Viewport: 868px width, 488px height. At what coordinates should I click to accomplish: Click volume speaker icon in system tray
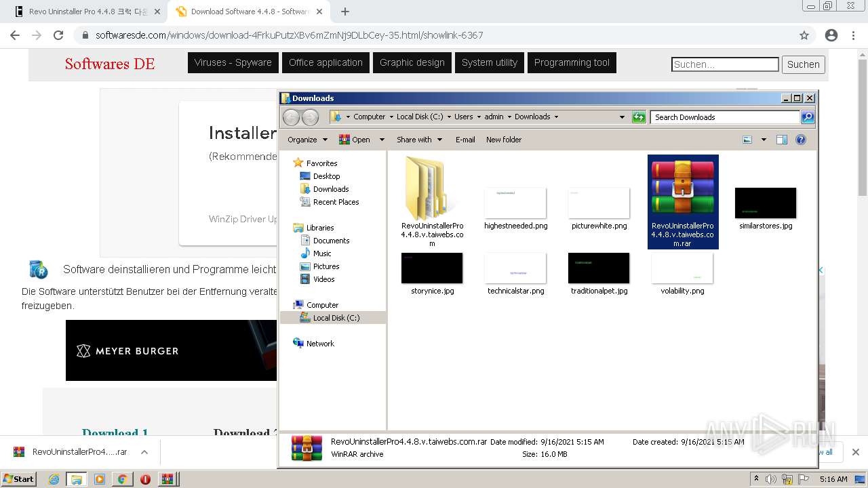(771, 479)
